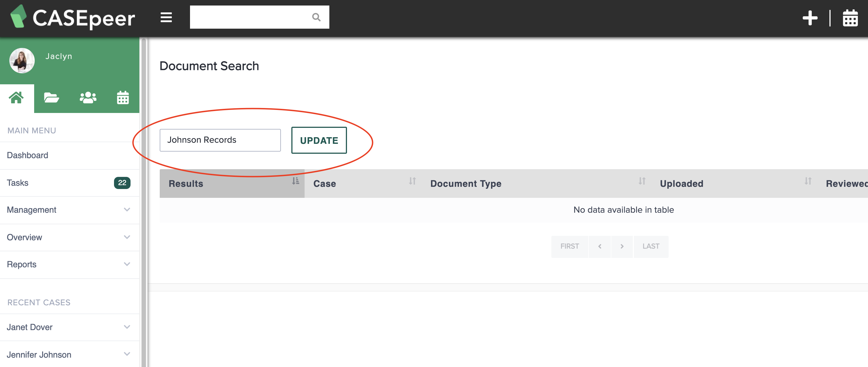Select the sidebar calendar icon
Image resolution: width=868 pixels, height=367 pixels.
tap(123, 98)
